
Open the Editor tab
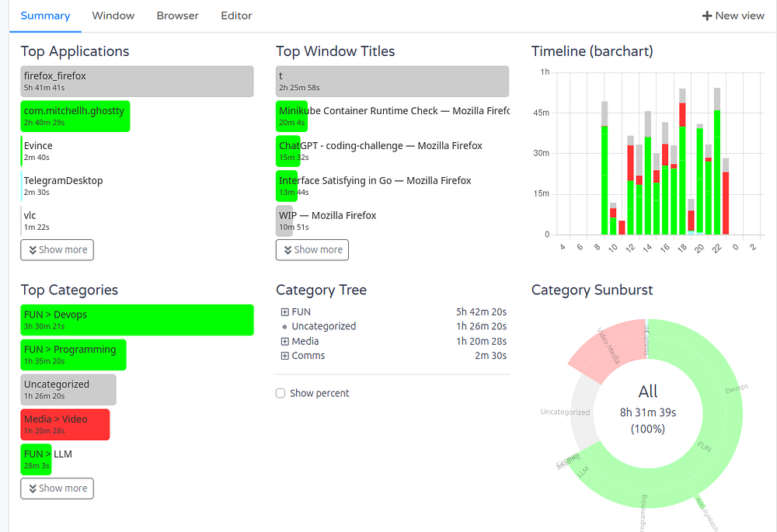[x=236, y=16]
